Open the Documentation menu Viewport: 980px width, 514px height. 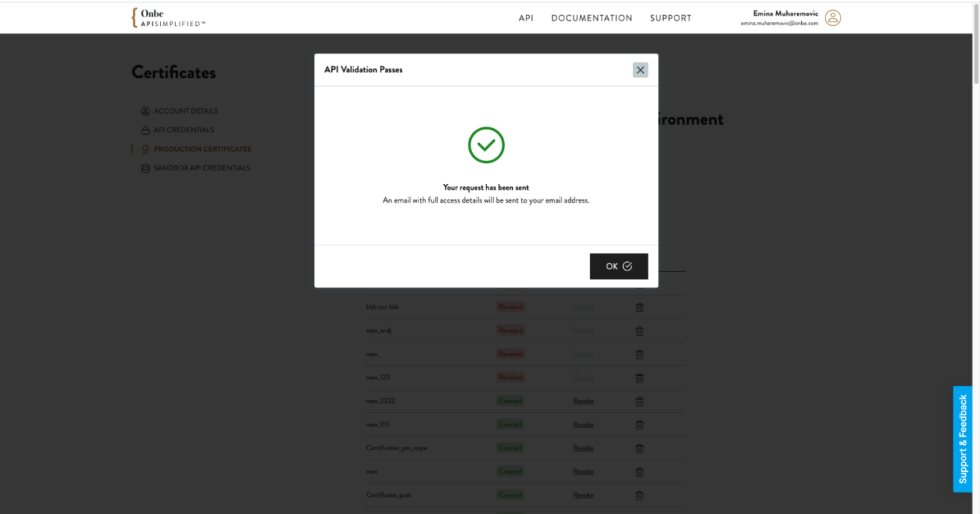click(x=592, y=18)
